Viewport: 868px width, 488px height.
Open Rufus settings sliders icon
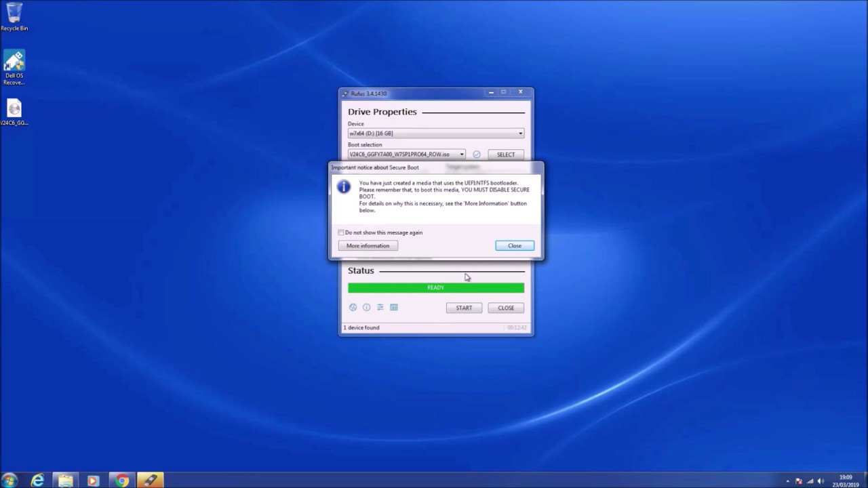point(380,307)
